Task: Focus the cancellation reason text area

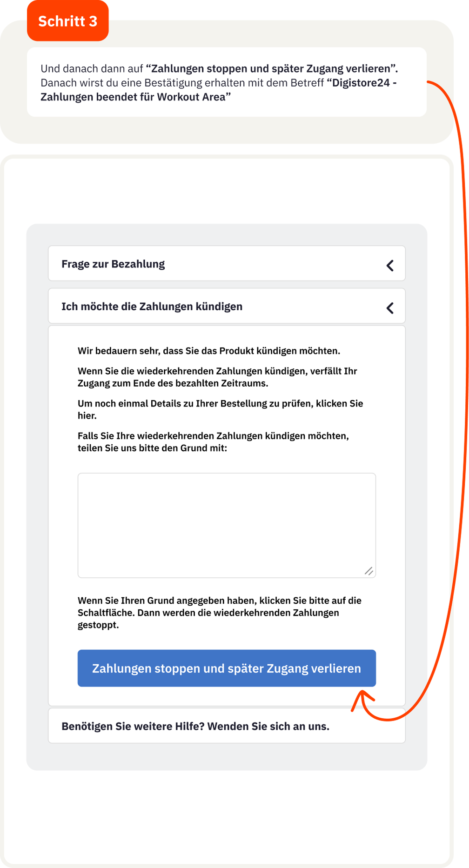Action: coord(226,525)
